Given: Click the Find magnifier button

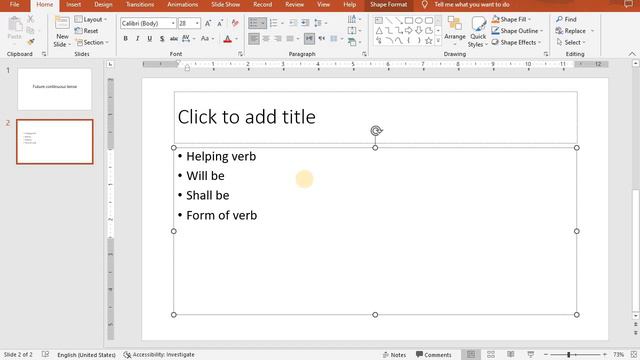Looking at the screenshot, I should tap(567, 19).
